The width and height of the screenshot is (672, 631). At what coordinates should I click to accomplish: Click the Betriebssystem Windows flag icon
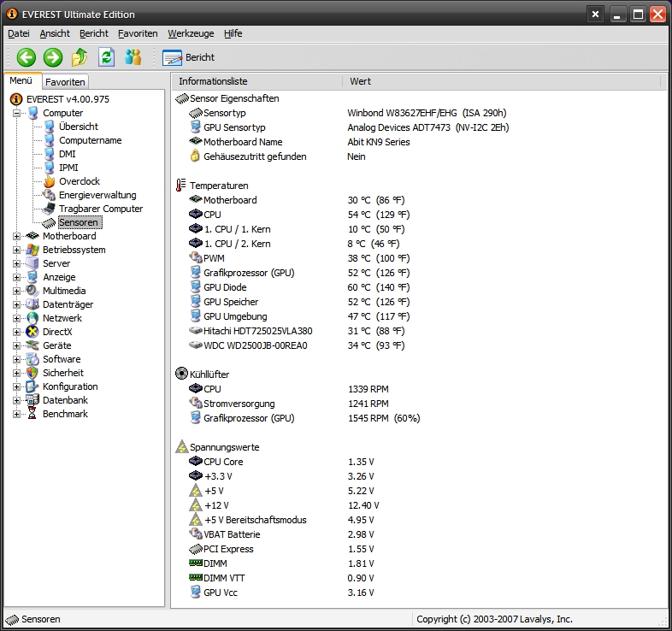click(32, 250)
